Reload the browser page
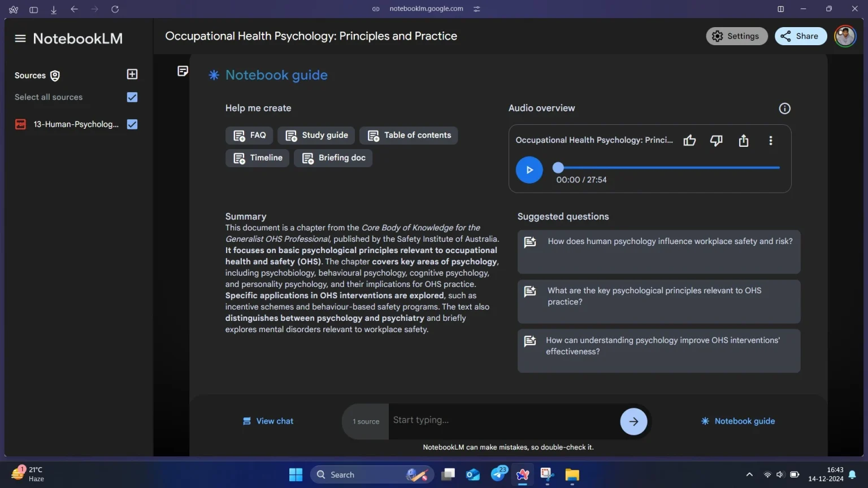This screenshot has height=488, width=868. (x=115, y=9)
